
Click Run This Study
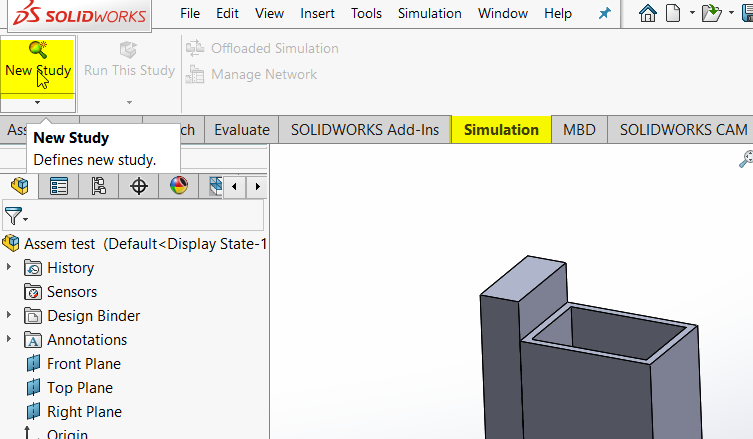click(x=129, y=61)
